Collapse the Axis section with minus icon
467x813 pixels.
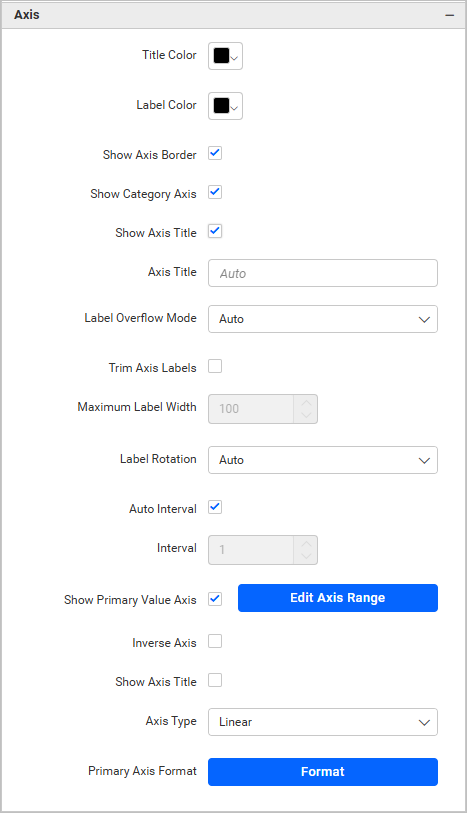[x=449, y=15]
